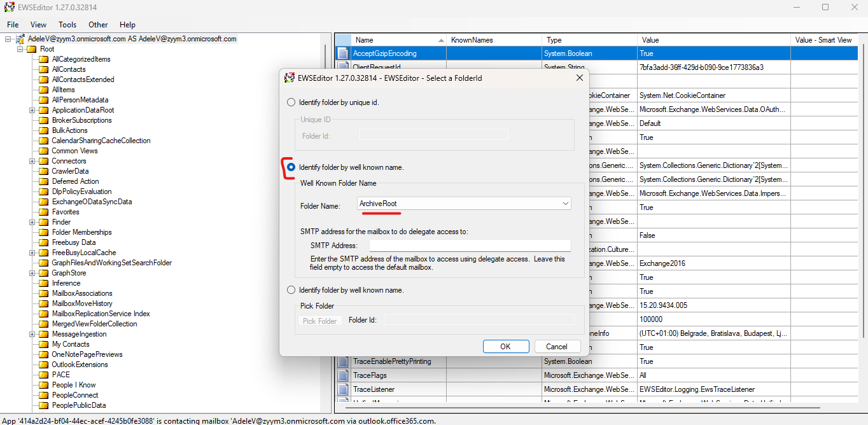Screen dimensions: 868x425
Task: Expand the GraphStore tree node
Action: (32, 273)
